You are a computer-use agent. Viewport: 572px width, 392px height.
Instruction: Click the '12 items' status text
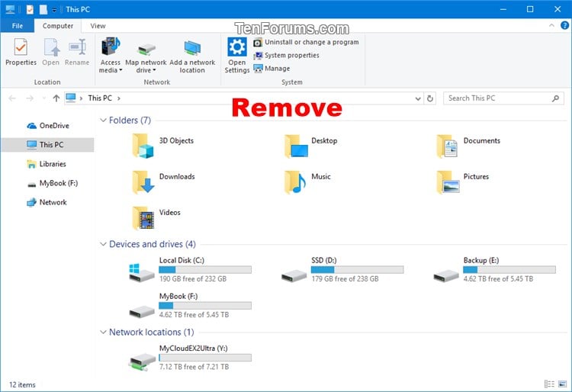tap(22, 384)
